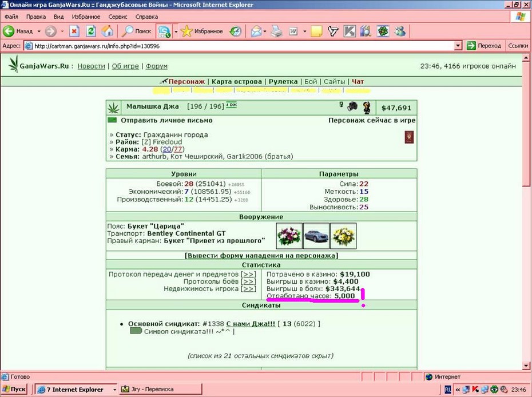Screen dimensions: 532x397
Task: Click the passport icon in the profile
Action: [409, 137]
